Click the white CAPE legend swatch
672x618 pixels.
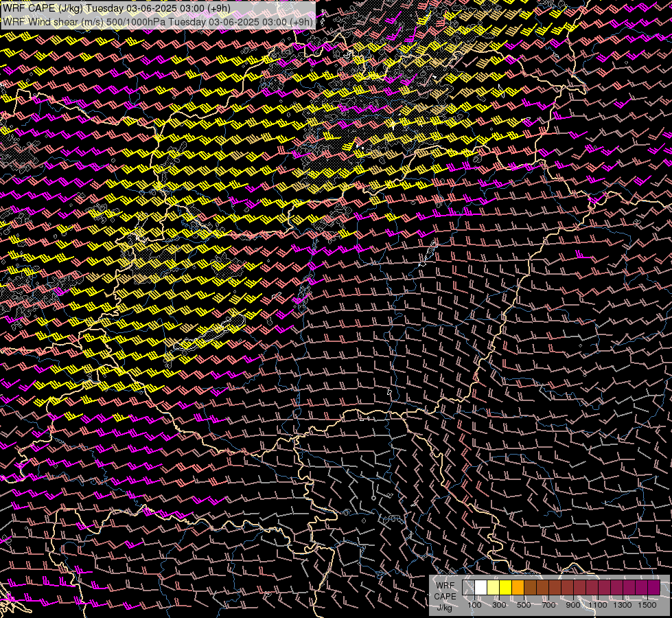481,587
